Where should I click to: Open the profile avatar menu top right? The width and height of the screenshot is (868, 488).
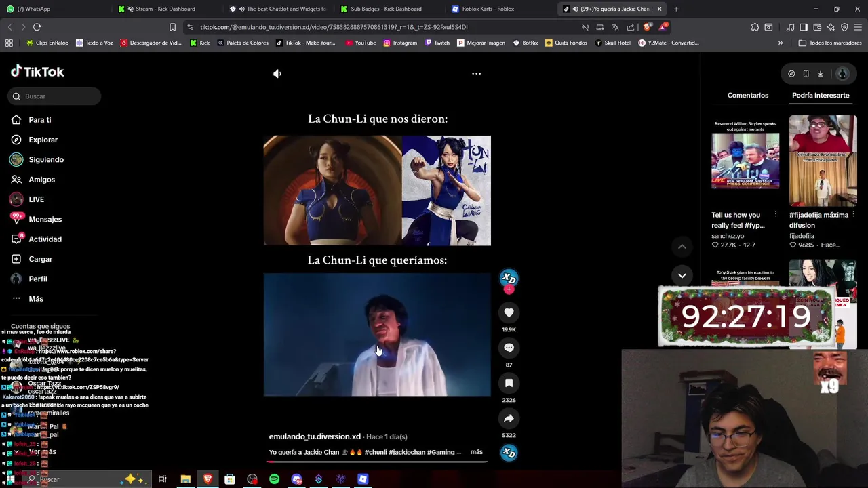[x=842, y=74]
